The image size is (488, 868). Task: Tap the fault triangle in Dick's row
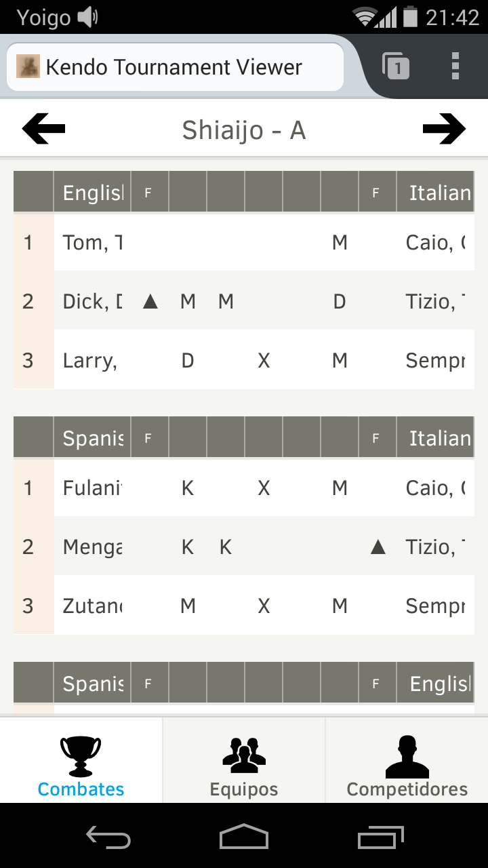(x=150, y=302)
